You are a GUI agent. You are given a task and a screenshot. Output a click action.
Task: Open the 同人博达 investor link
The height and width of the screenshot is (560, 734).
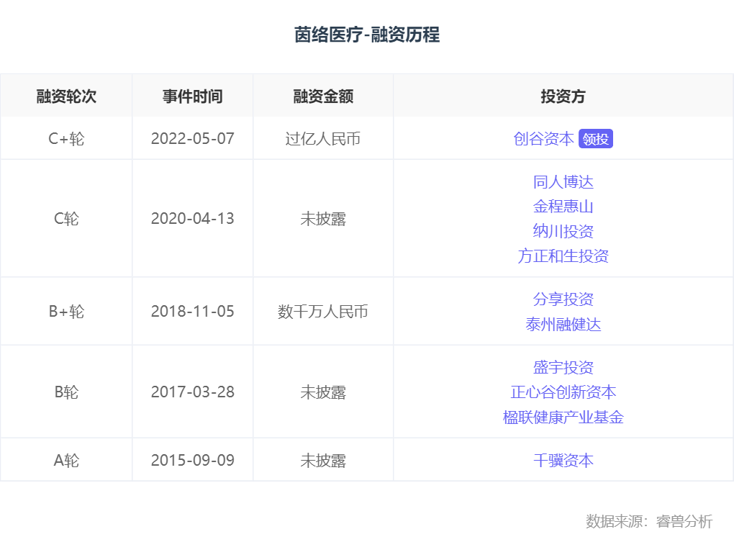(563, 182)
